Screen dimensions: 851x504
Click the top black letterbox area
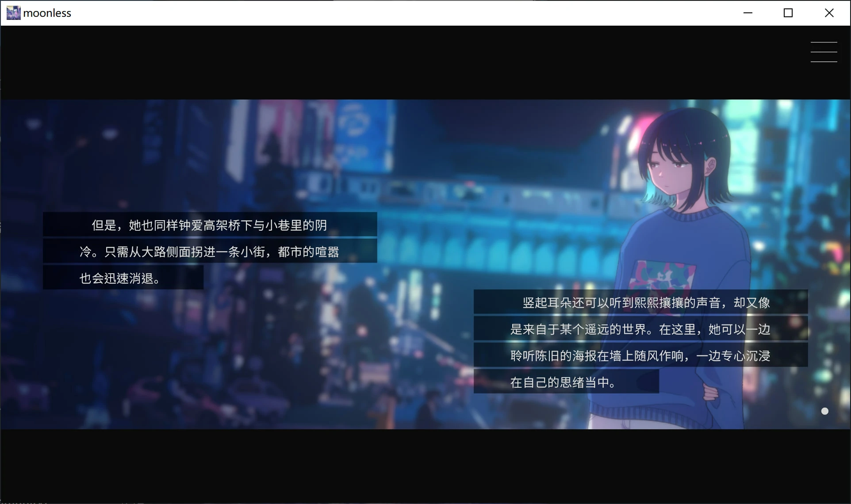pos(398,62)
